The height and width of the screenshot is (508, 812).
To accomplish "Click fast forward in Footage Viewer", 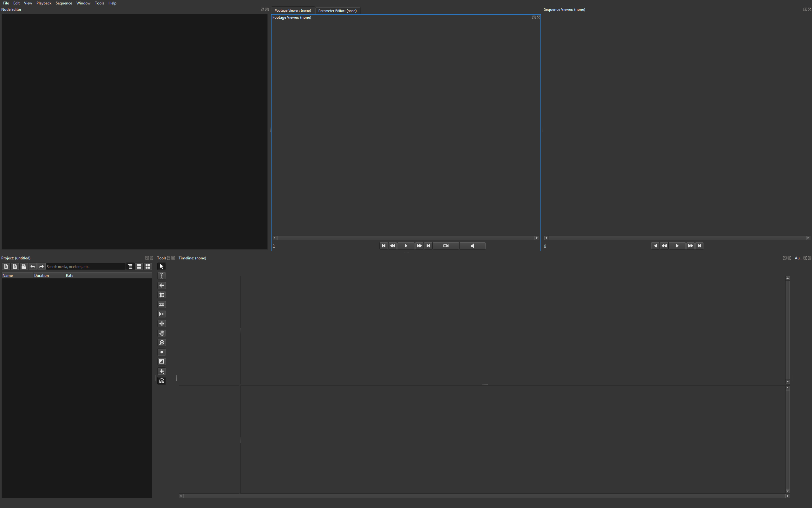I will (x=419, y=246).
